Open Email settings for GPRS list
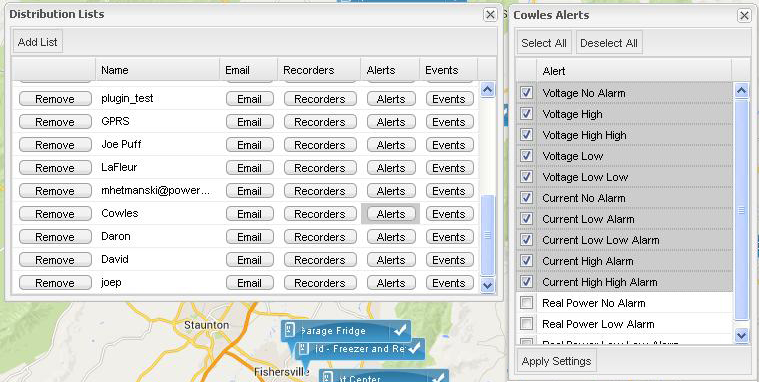Image resolution: width=759 pixels, height=382 pixels. click(x=249, y=122)
